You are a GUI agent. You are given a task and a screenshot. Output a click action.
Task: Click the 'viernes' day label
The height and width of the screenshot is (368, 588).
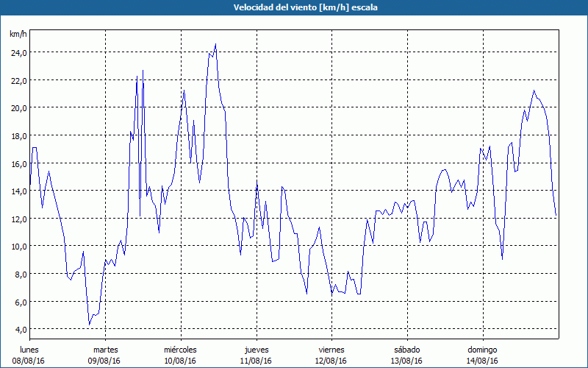(x=331, y=349)
